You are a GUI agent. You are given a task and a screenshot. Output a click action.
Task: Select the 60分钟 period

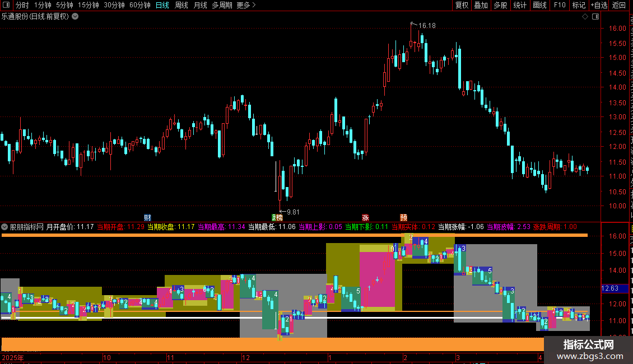(x=140, y=5)
